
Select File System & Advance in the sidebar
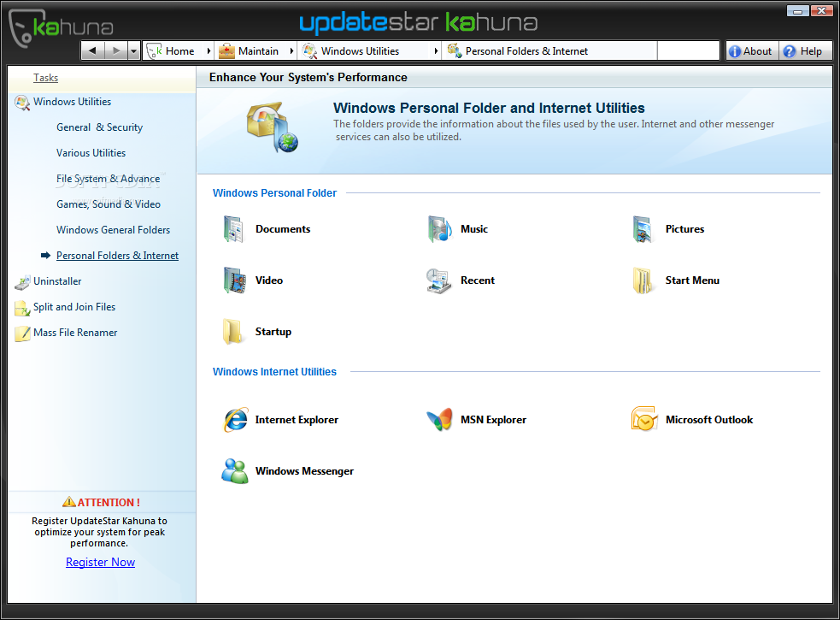click(109, 179)
